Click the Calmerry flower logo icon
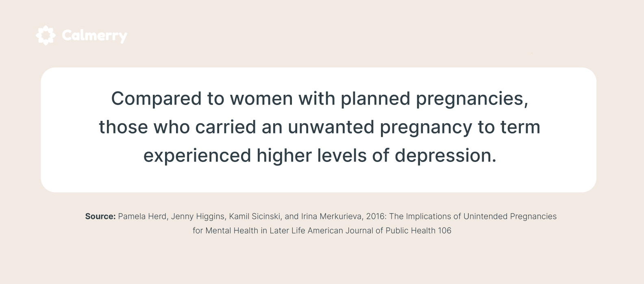The height and width of the screenshot is (284, 644). [46, 36]
